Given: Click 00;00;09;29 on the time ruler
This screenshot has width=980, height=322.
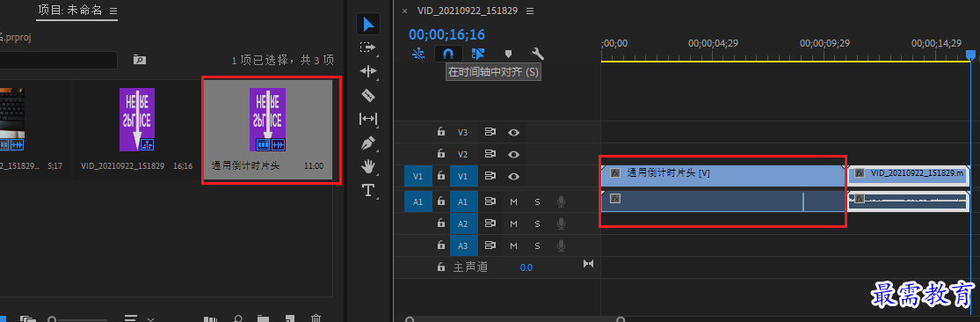Looking at the screenshot, I should tap(825, 43).
